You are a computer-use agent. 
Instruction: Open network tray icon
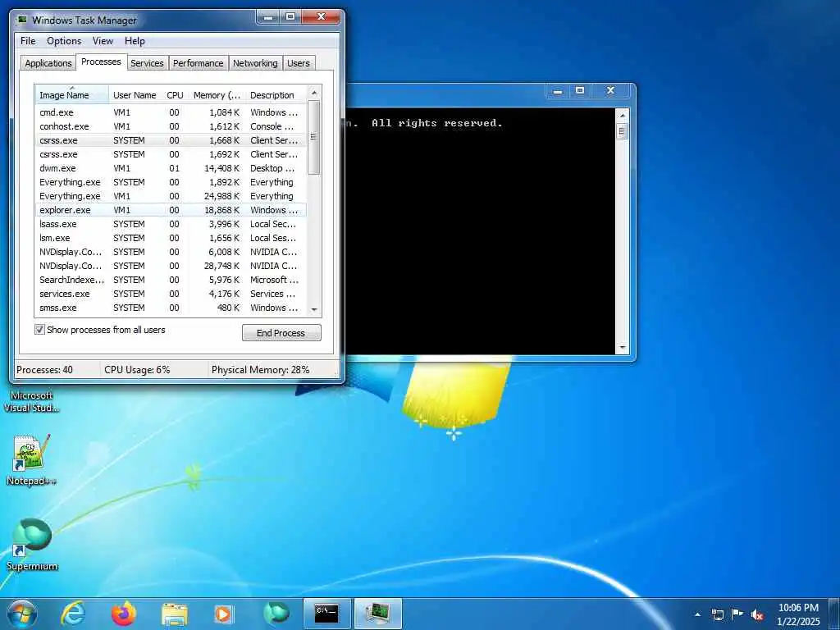click(x=717, y=614)
